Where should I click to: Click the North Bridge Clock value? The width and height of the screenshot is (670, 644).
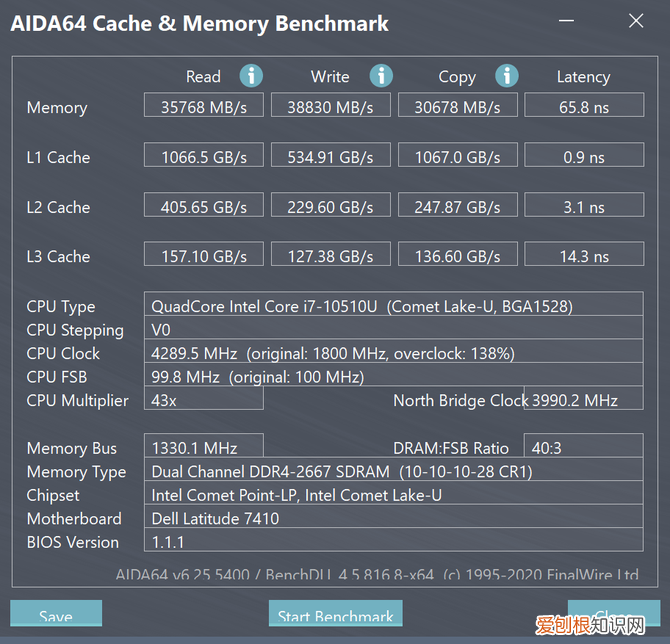585,400
